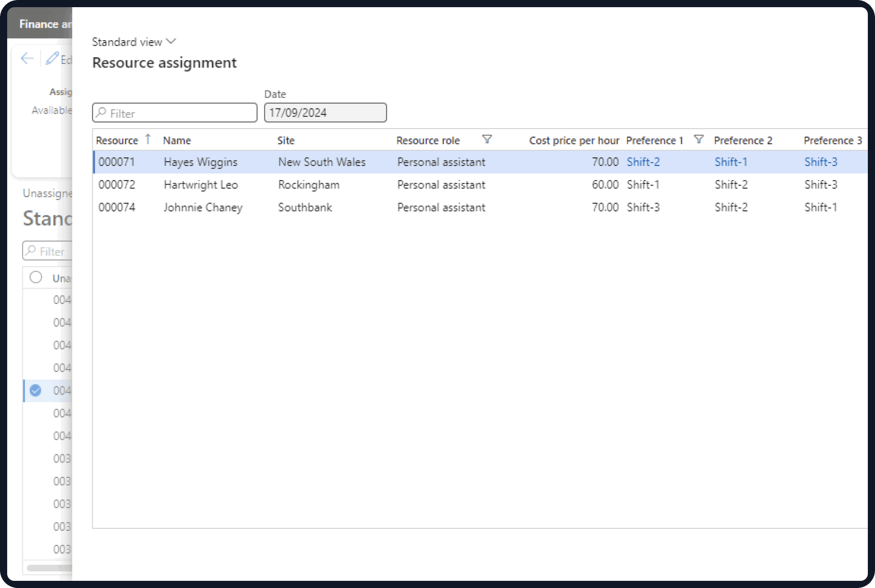Click Personal assistant role for Johnnie Chaney
This screenshot has height=588, width=875.
[441, 208]
